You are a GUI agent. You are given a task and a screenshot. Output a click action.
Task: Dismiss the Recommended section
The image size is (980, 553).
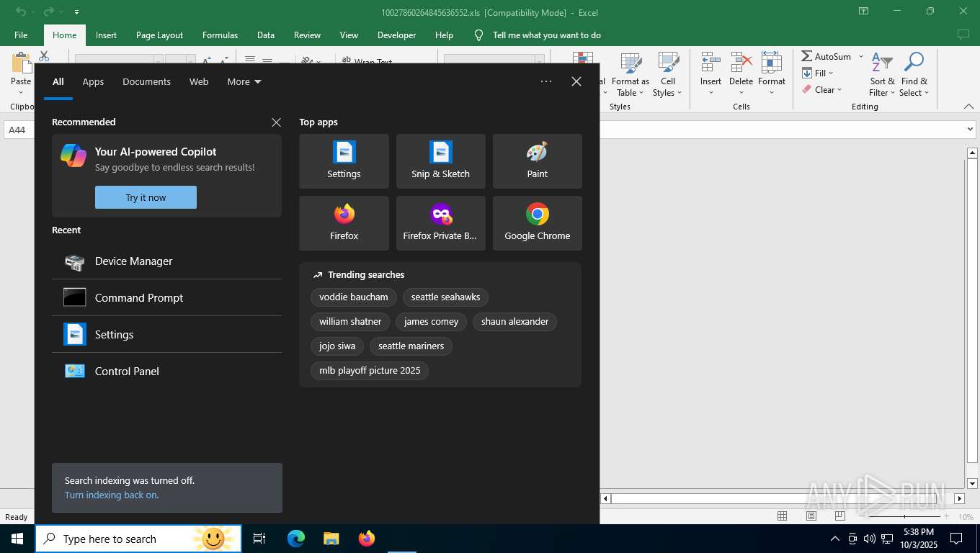(276, 122)
